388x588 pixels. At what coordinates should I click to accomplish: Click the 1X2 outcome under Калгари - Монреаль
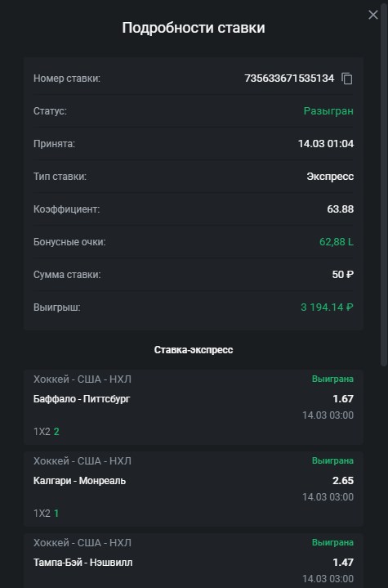(x=47, y=514)
